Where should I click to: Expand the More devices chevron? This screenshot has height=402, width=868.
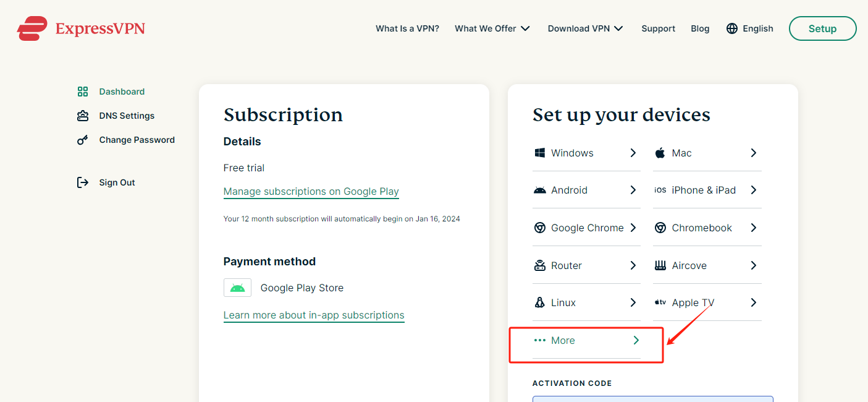point(636,340)
